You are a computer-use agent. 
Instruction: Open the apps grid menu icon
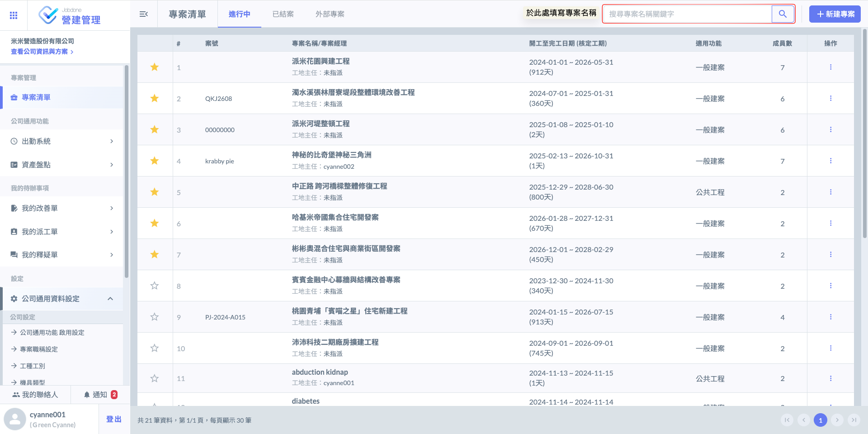(x=14, y=15)
